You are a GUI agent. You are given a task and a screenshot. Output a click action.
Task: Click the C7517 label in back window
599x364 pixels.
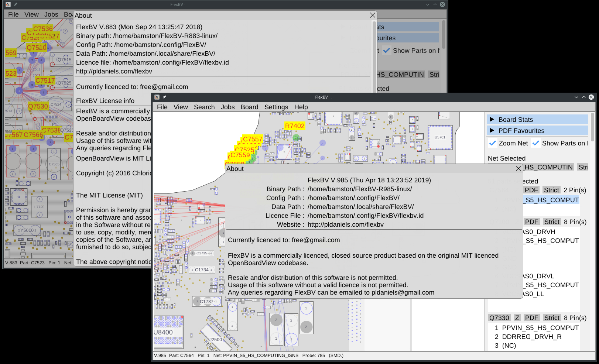[45, 80]
